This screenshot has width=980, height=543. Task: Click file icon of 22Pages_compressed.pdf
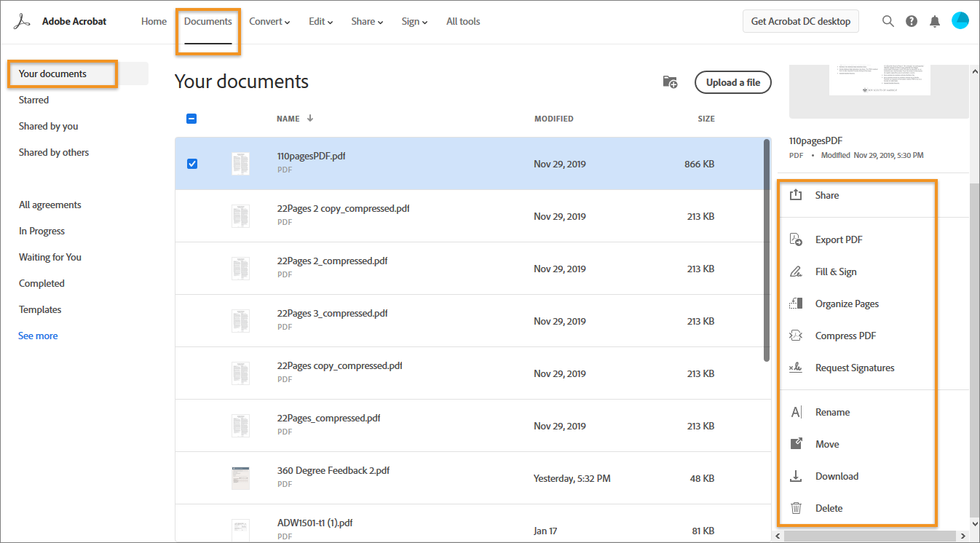(240, 426)
